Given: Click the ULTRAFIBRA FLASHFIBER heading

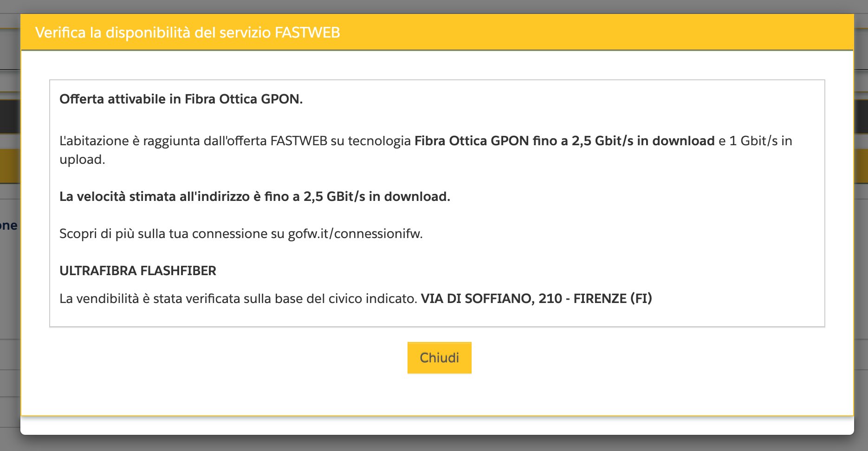Looking at the screenshot, I should pyautogui.click(x=137, y=271).
